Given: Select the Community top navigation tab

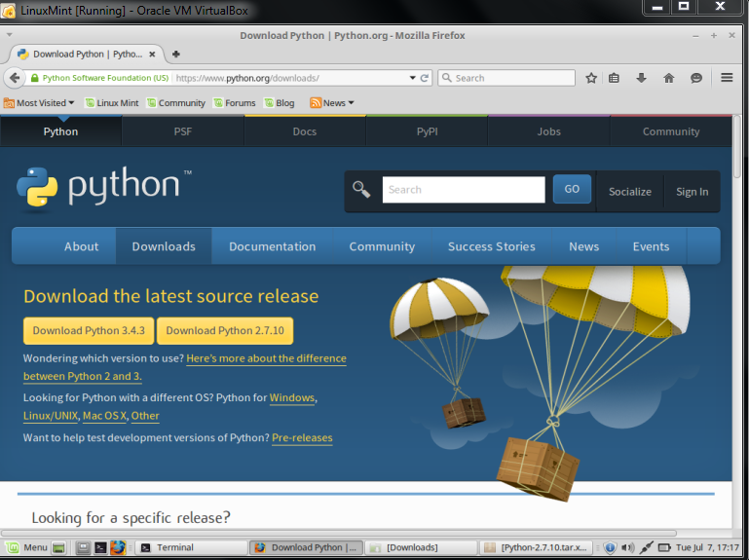Looking at the screenshot, I should (x=671, y=131).
